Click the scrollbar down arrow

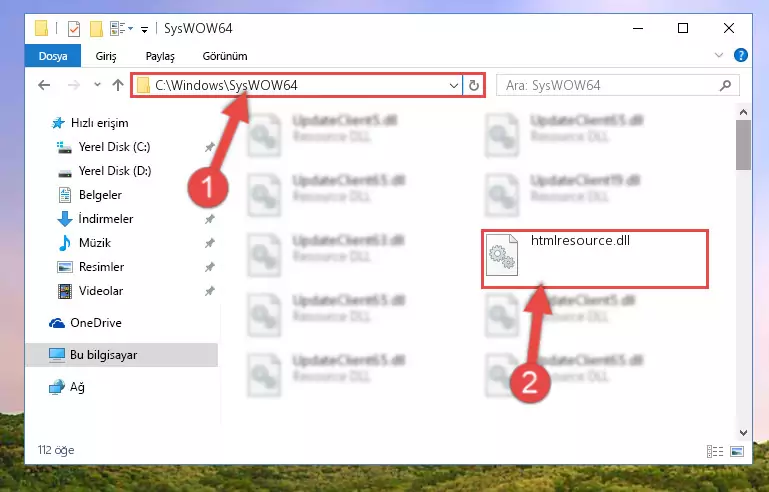coord(743,433)
